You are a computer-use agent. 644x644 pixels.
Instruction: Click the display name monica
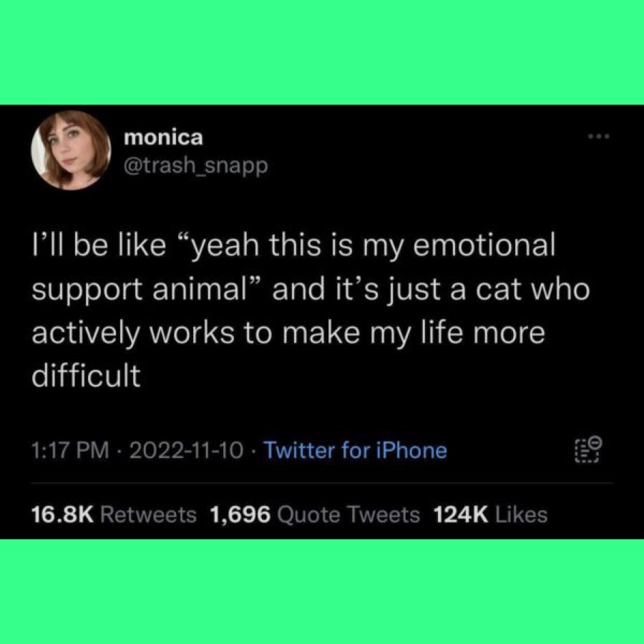(x=163, y=137)
